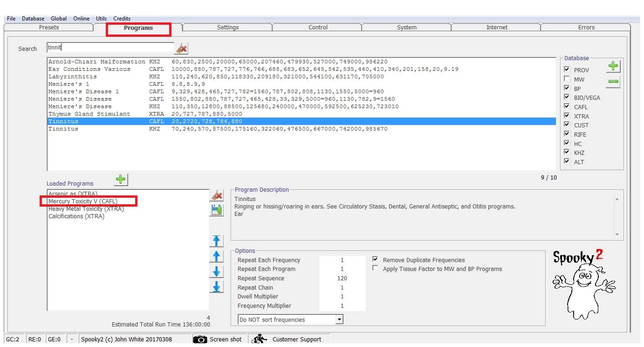Viewport: 644px width, 347px height.
Task: Clear loaded programs with the brush icon
Action: pos(217,195)
